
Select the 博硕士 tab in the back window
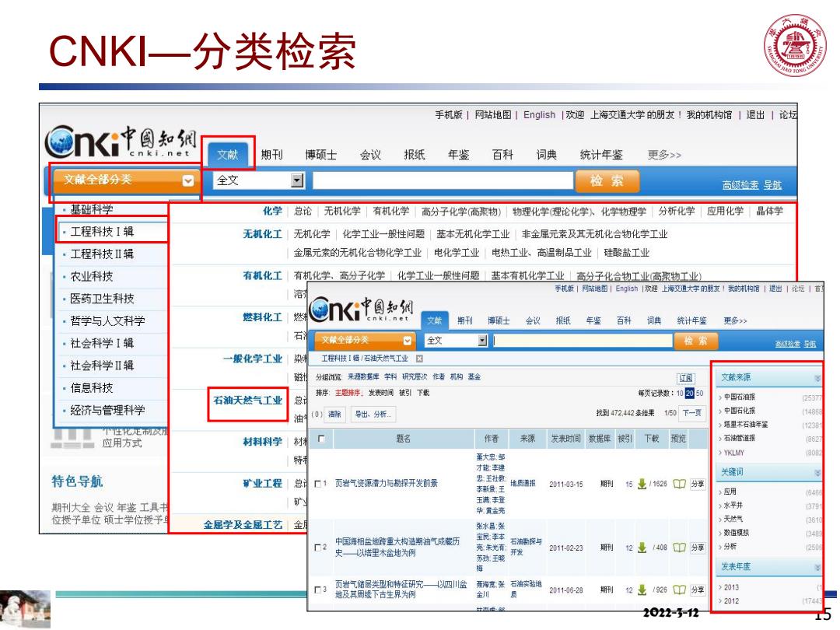(321, 155)
